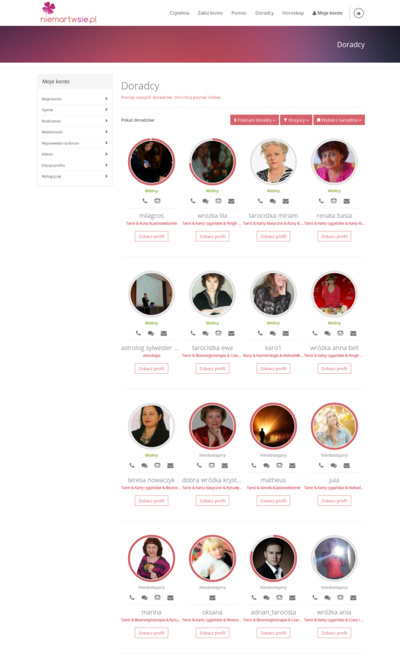Click the phone icon under milagros

point(145,201)
